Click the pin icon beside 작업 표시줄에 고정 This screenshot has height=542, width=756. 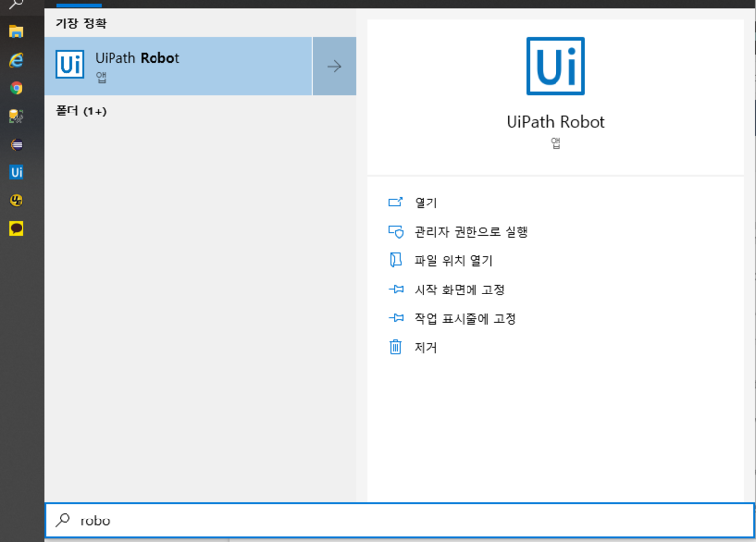(396, 318)
